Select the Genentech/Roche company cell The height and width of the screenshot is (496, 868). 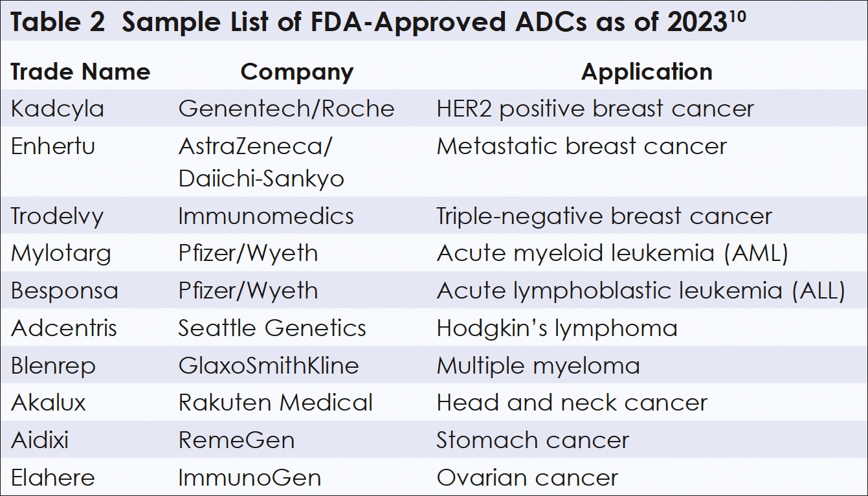[286, 108]
